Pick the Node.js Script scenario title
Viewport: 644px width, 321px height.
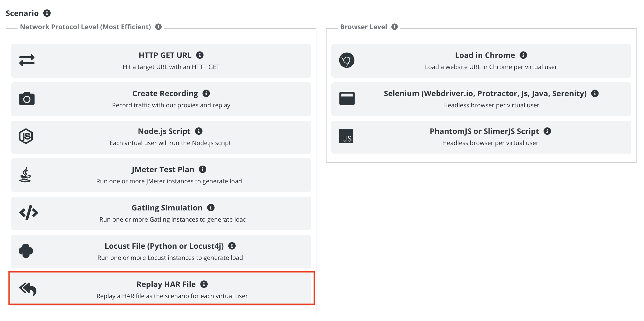coord(164,131)
